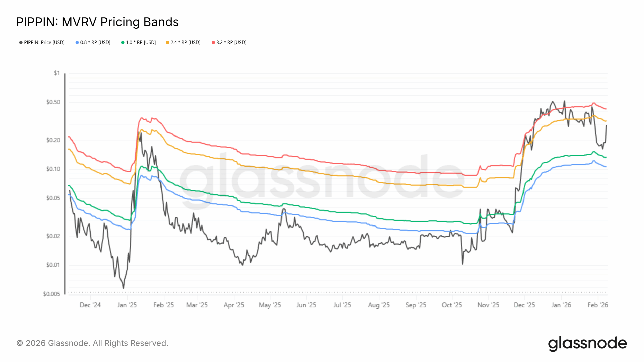Toggle the 3.2 * RP [USD] legend text
644x362 pixels.
[231, 43]
